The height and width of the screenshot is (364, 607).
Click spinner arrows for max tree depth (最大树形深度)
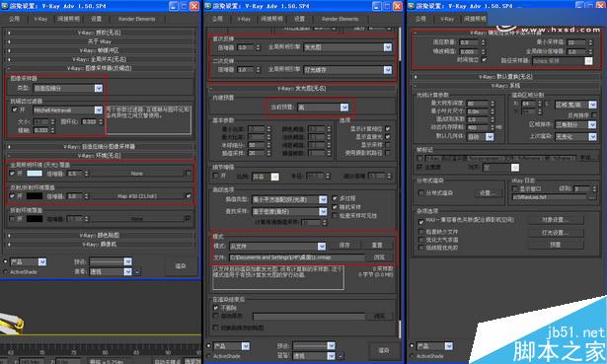(x=493, y=104)
